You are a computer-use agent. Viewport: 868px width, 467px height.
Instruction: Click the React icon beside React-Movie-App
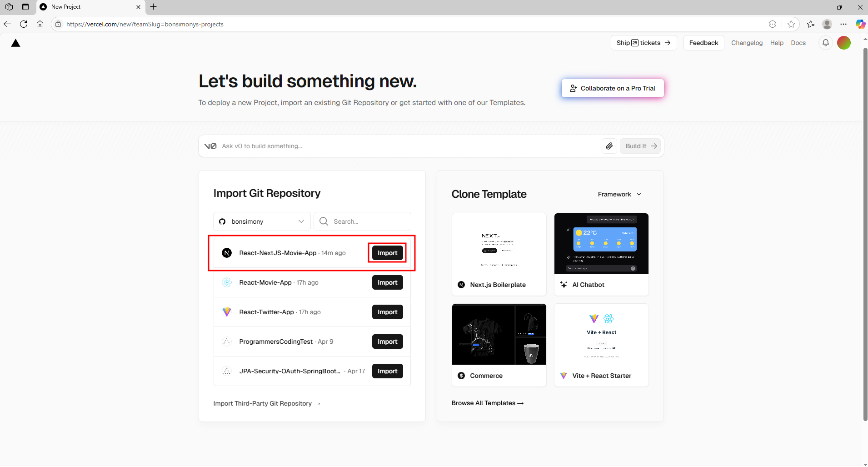coord(227,282)
